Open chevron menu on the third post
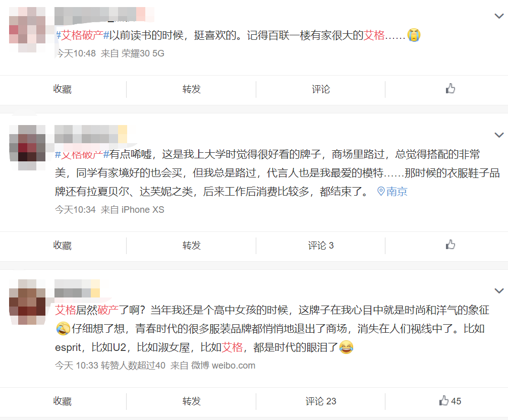This screenshot has height=420, width=508. (499, 290)
